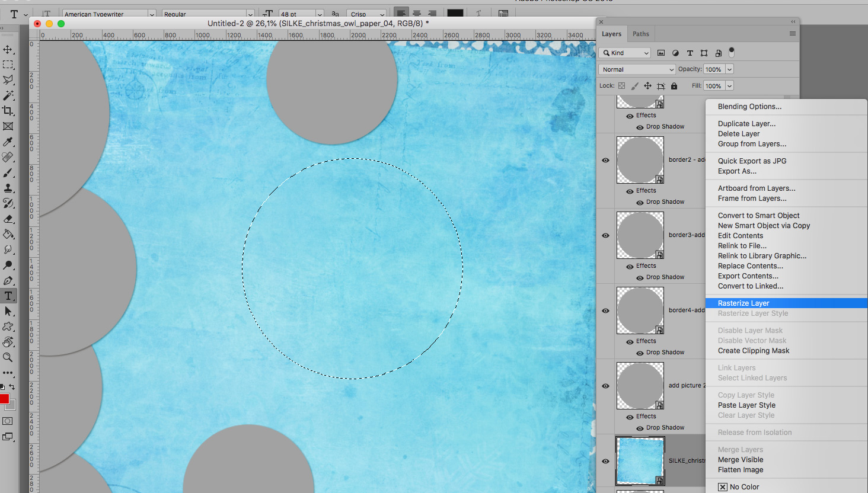Select the Zoom tool
This screenshot has height=493, width=868.
(8, 357)
